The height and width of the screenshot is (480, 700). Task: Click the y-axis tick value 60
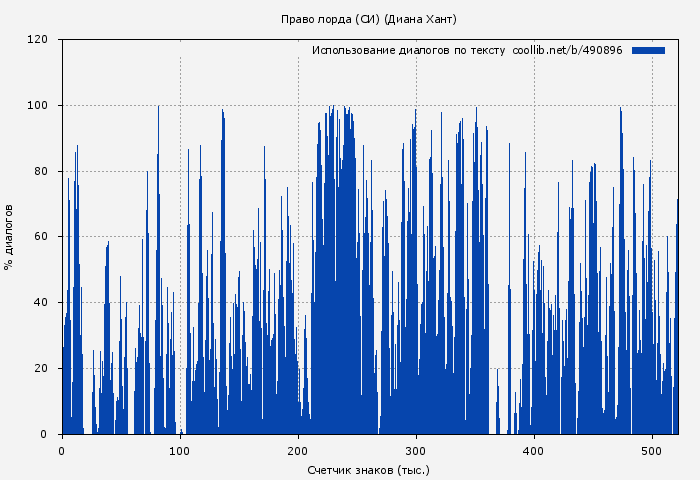[x=41, y=237]
